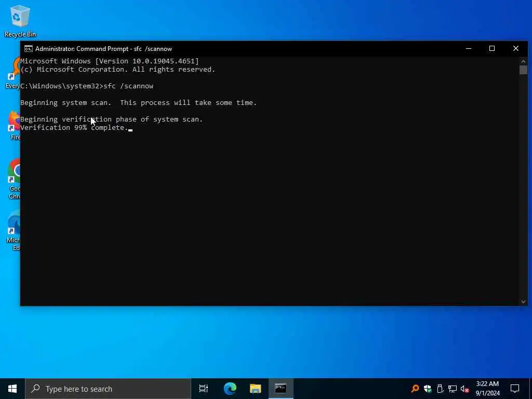This screenshot has width=532, height=399.
Task: Open Task View on the taskbar
Action: click(x=203, y=389)
